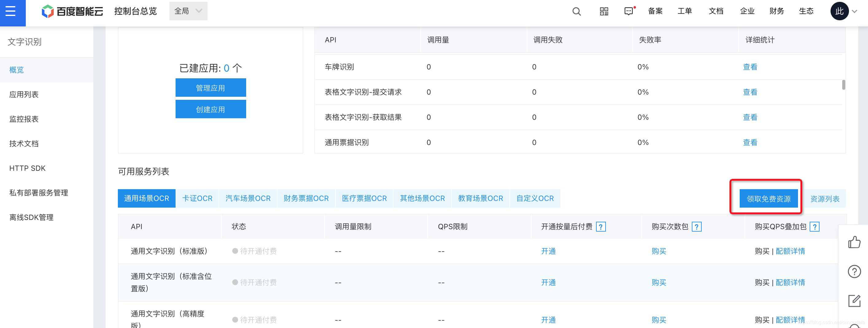Click the 车牌识别 API name cell
This screenshot has width=868, height=328.
coord(339,67)
